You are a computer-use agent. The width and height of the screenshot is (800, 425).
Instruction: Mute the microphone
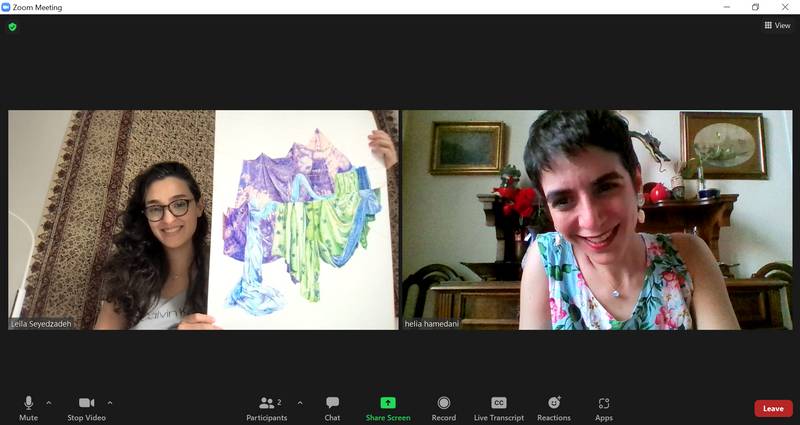point(28,406)
